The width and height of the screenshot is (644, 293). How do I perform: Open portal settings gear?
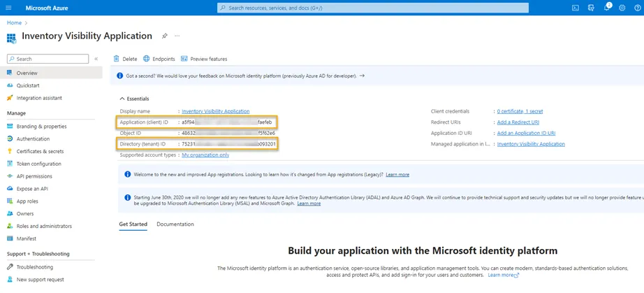pos(622,8)
